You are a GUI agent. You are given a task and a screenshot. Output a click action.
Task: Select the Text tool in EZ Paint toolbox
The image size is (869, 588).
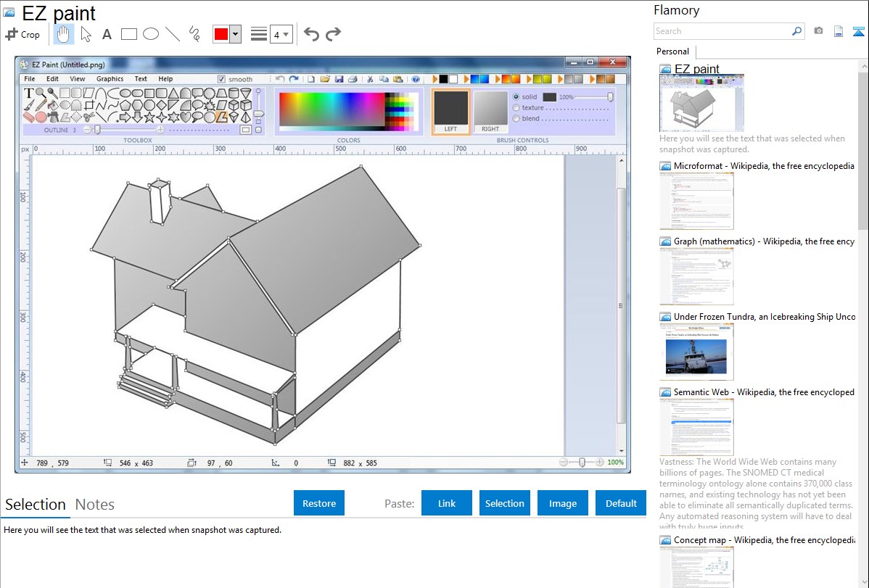tap(28, 93)
